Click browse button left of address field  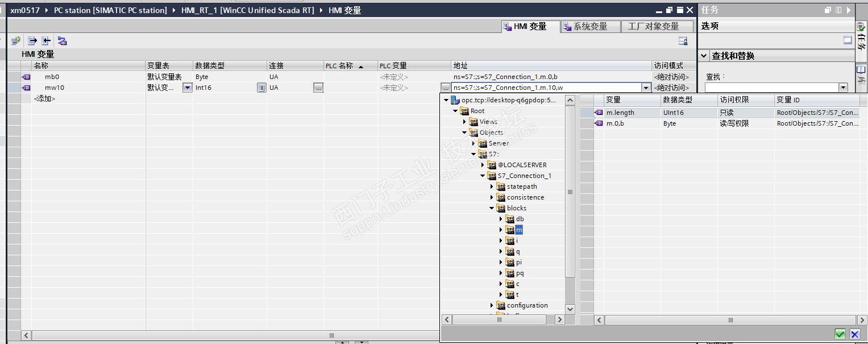[446, 88]
